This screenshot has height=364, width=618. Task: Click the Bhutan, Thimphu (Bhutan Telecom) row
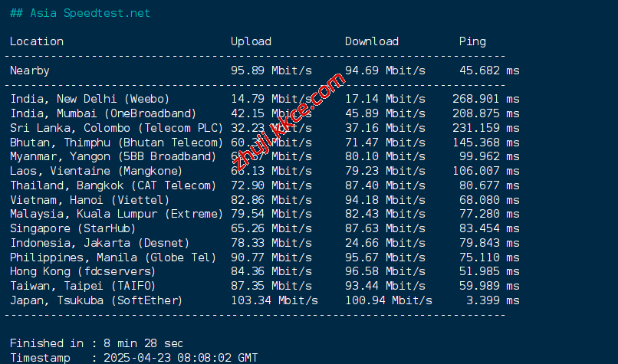click(116, 143)
